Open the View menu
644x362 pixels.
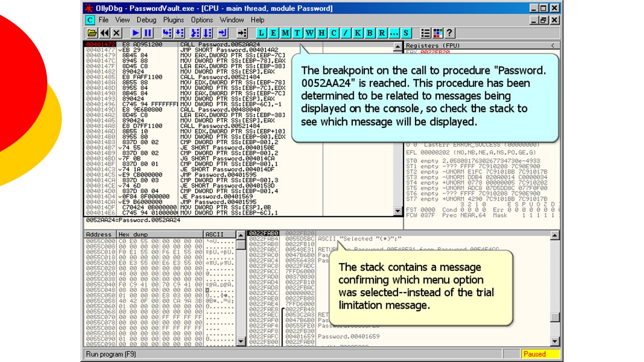pos(122,20)
